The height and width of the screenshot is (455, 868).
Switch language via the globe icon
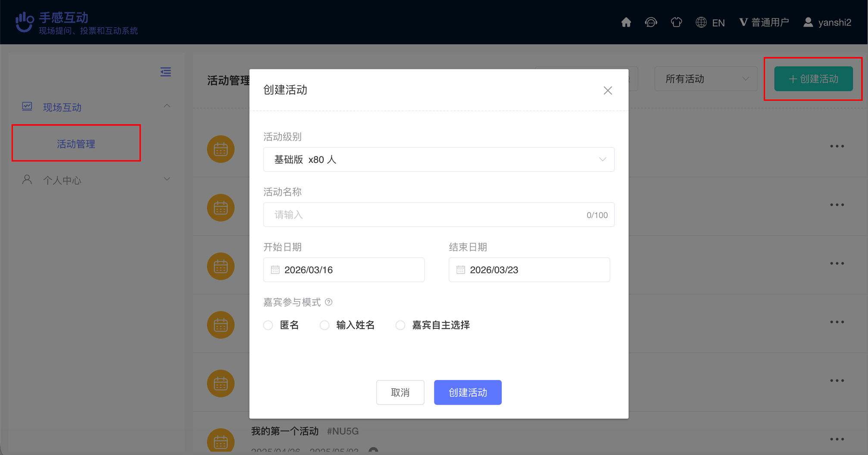[701, 22]
